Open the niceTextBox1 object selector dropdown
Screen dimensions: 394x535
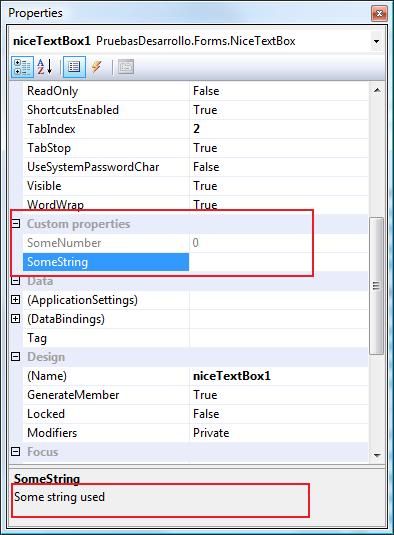point(376,41)
